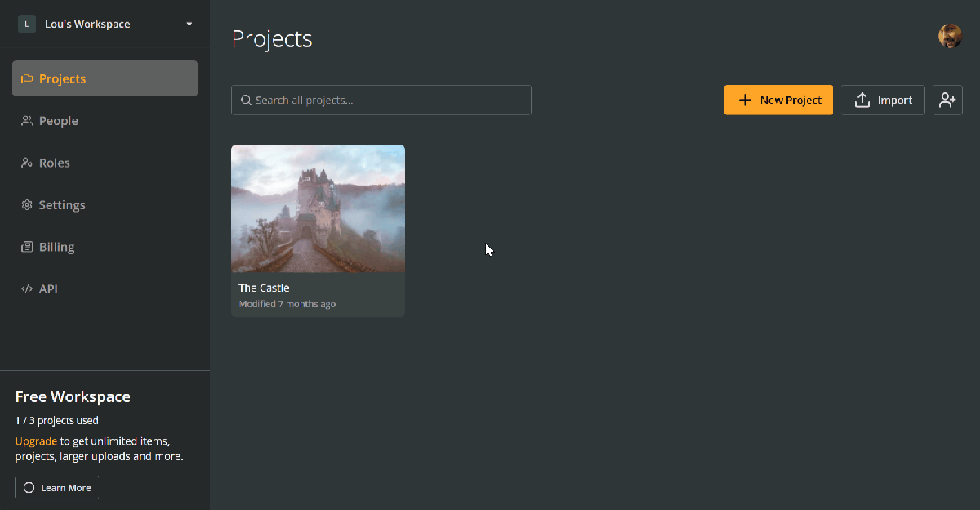Click the Projects page heading
Screen dimensions: 980x510
point(272,38)
